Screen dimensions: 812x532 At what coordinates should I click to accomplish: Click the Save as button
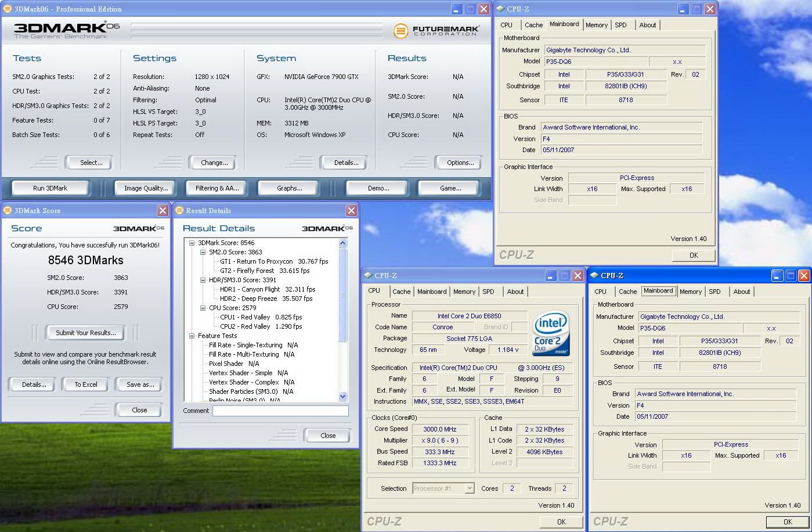coord(139,384)
